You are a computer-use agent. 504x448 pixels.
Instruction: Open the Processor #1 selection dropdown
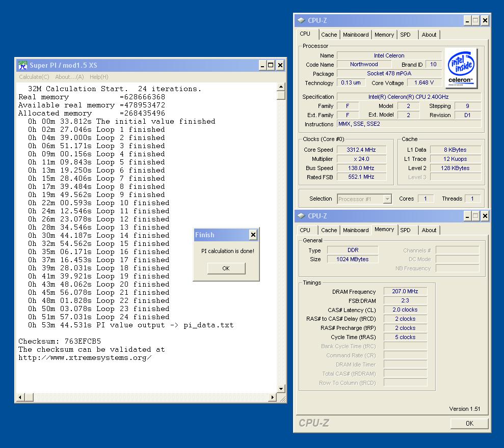[387, 199]
